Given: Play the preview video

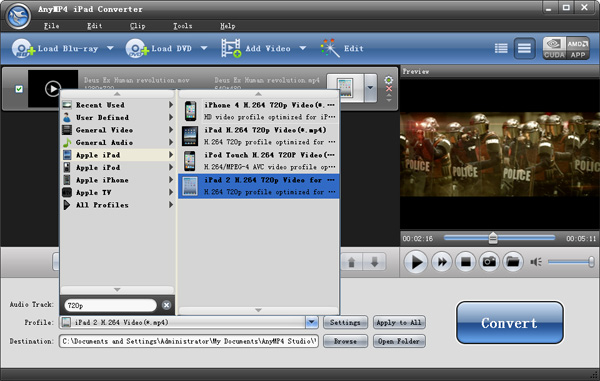Looking at the screenshot, I should [x=416, y=262].
